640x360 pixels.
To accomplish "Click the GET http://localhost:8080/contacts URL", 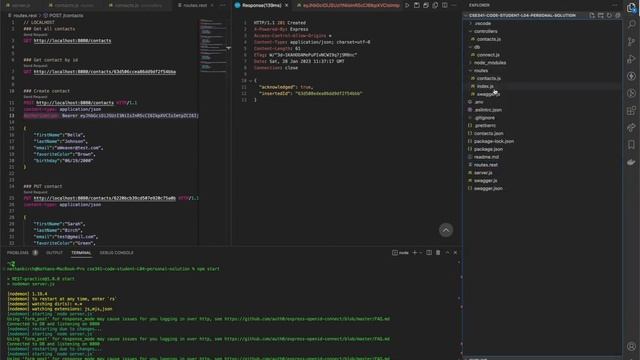I will click(72, 41).
